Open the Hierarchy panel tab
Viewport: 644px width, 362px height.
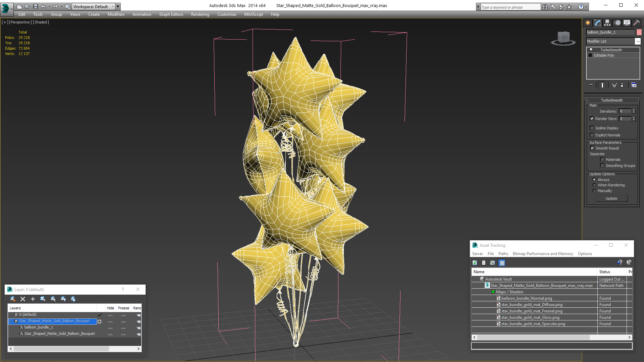click(607, 23)
